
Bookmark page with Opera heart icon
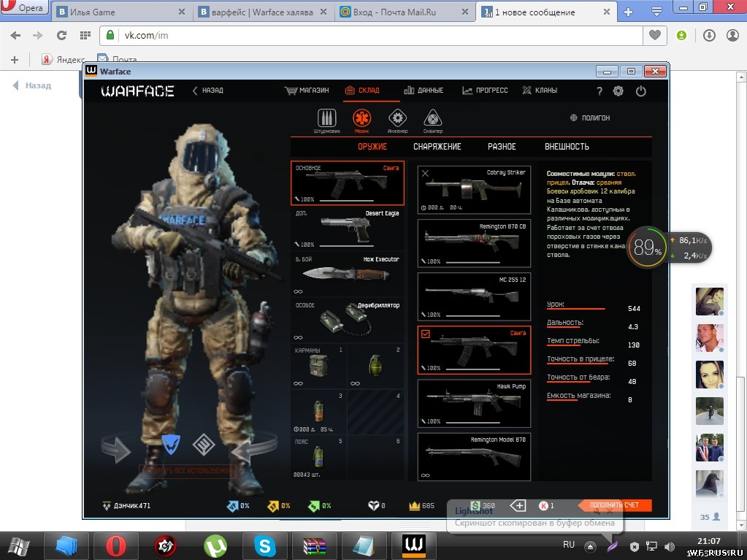[655, 35]
